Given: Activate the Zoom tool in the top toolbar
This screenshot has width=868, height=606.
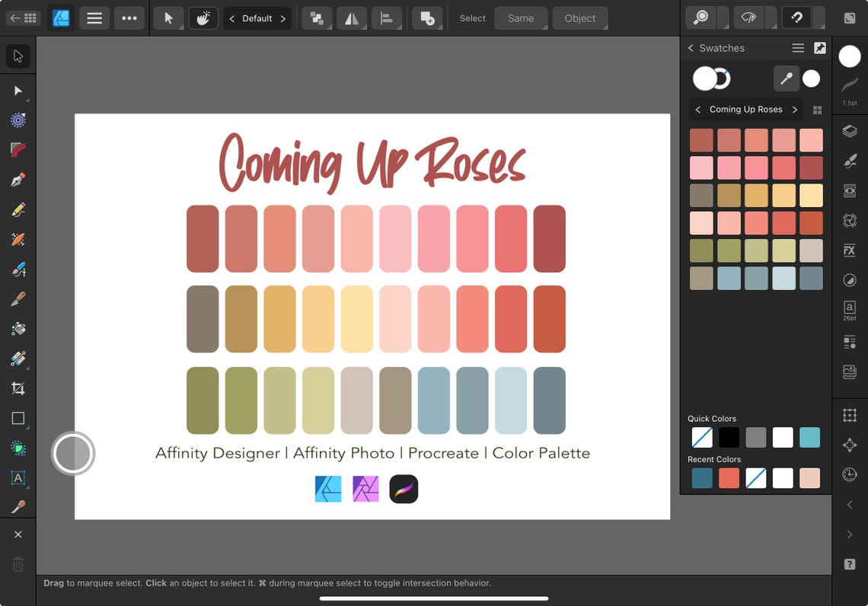Looking at the screenshot, I should pos(700,17).
